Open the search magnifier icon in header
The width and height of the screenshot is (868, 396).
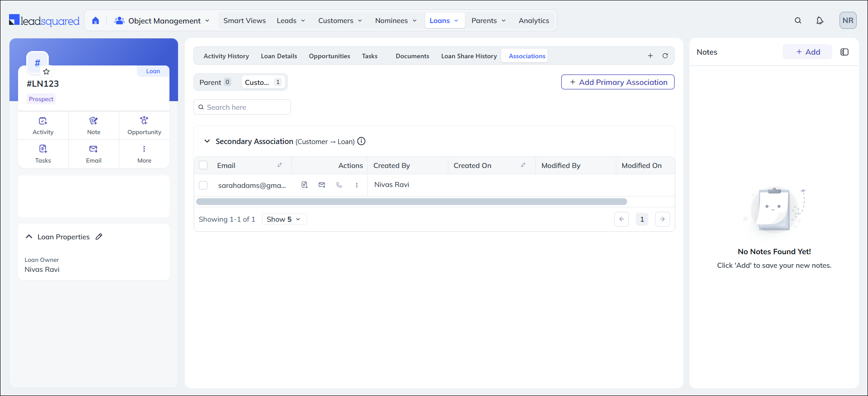(x=798, y=21)
